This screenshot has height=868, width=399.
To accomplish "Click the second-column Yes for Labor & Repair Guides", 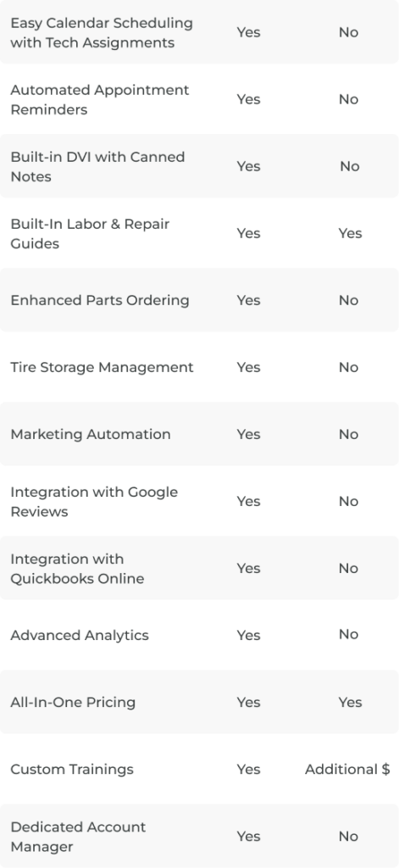I will coord(351,234).
